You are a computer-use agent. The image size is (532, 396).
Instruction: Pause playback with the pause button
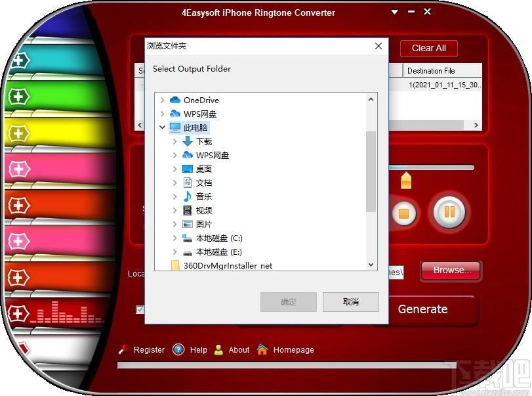point(449,212)
